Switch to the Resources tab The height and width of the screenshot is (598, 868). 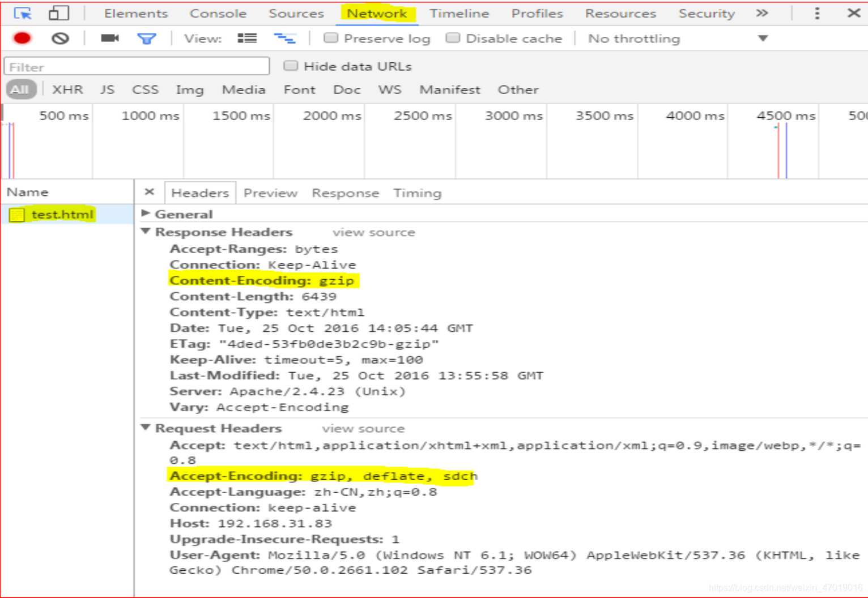[620, 14]
